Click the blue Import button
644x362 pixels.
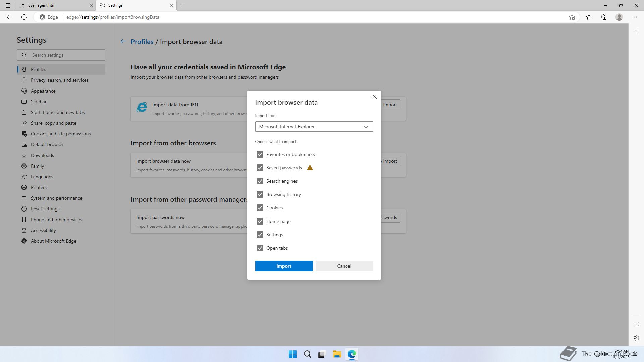click(284, 266)
